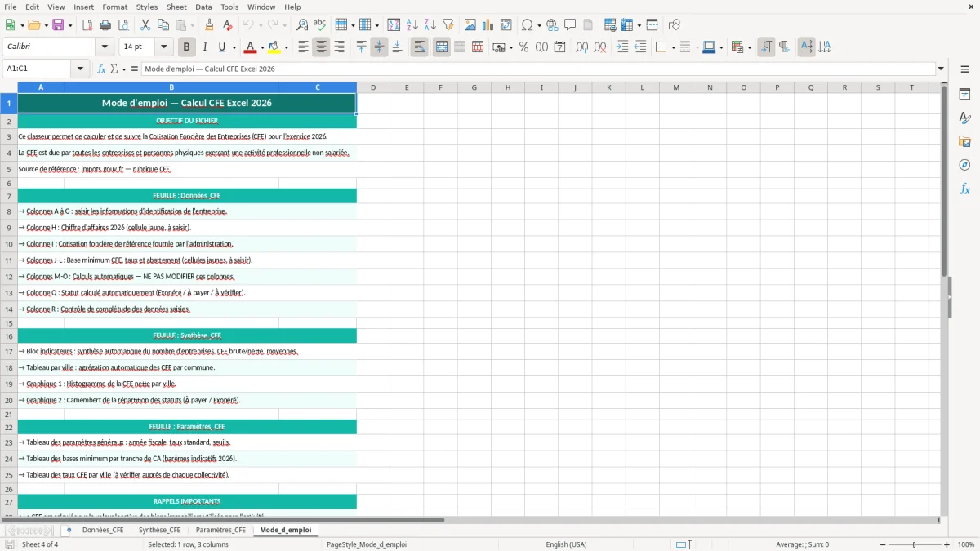
Task: Open the Sheet menu
Action: [x=176, y=7]
